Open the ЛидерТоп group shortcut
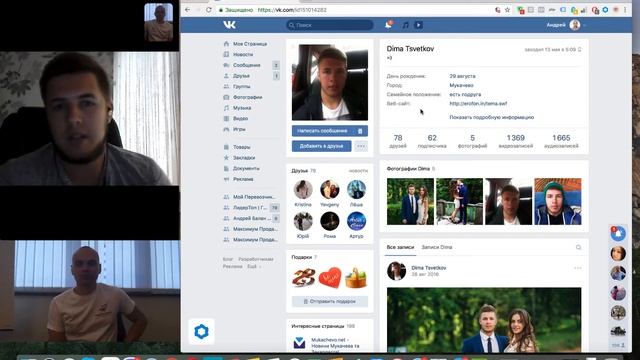The width and height of the screenshot is (640, 360). [x=251, y=207]
